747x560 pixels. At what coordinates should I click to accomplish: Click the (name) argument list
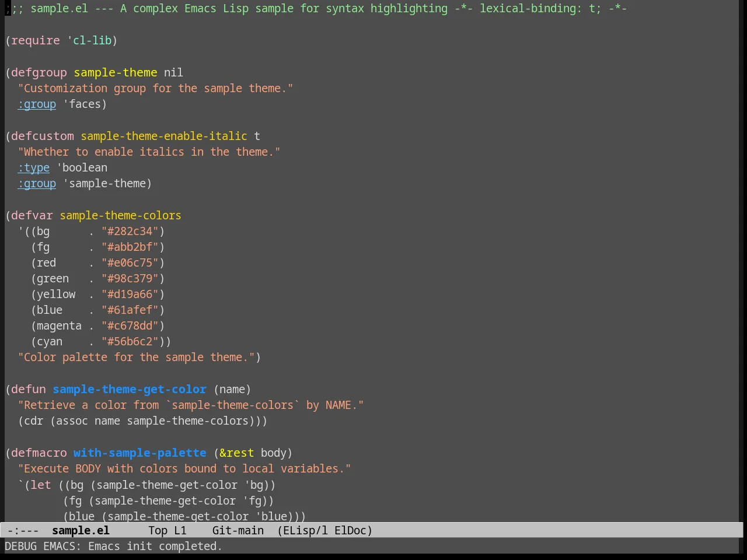(x=232, y=389)
